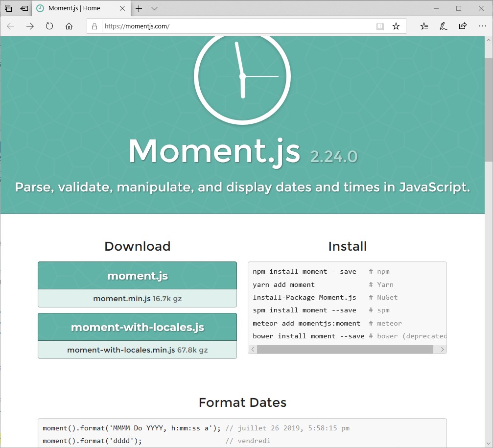Click page scrollbar down arrow

488,443
